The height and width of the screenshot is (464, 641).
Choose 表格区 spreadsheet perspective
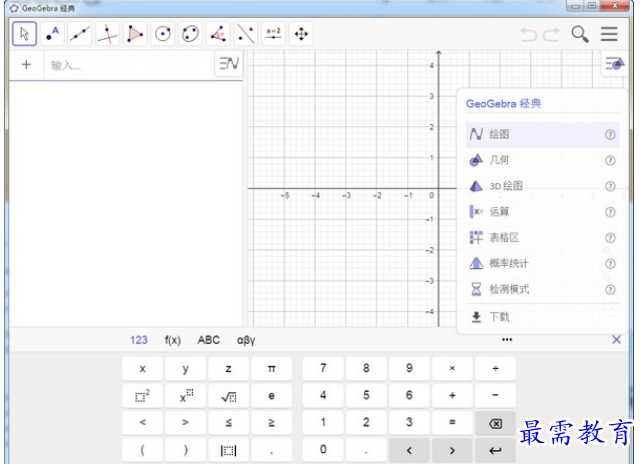(542, 238)
